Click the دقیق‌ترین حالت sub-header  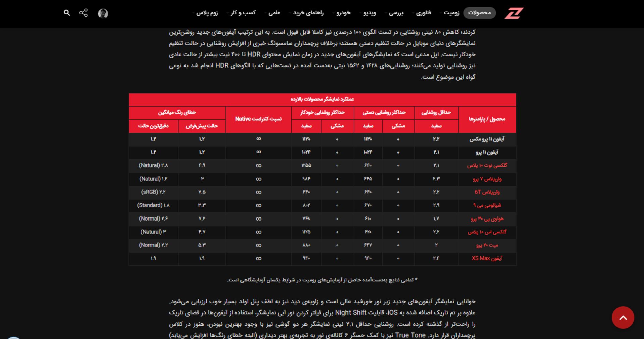153,126
